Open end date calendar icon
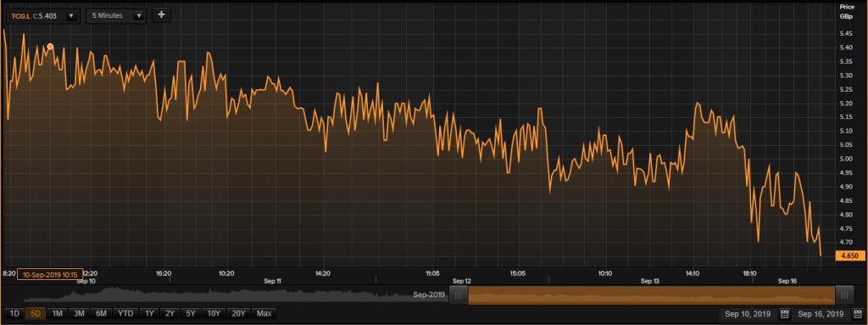 (x=857, y=314)
